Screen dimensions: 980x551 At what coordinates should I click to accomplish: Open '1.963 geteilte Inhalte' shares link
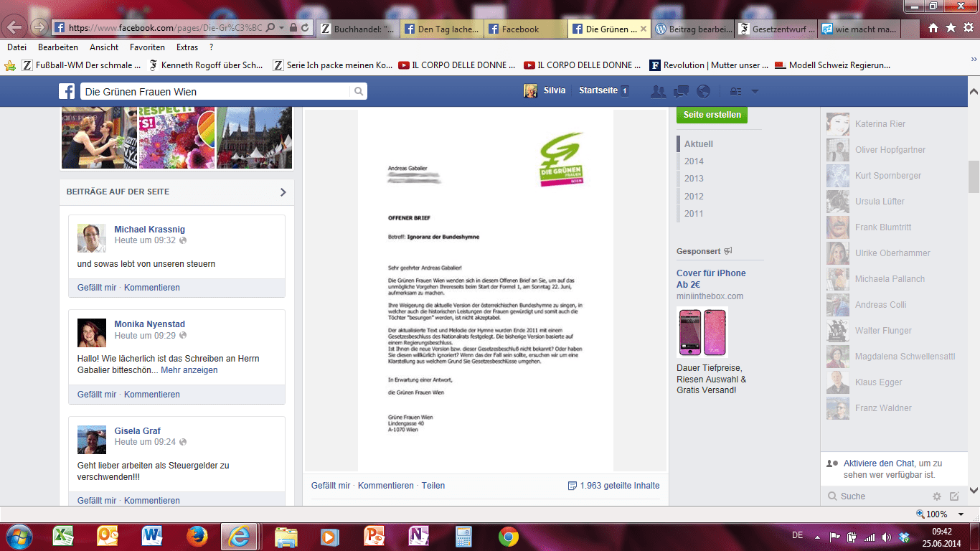(x=620, y=486)
